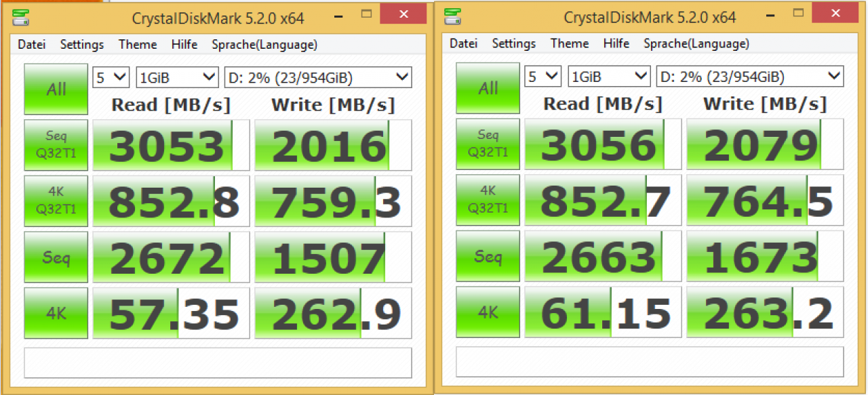Start 4K test in left window
The image size is (868, 395).
[x=56, y=313]
